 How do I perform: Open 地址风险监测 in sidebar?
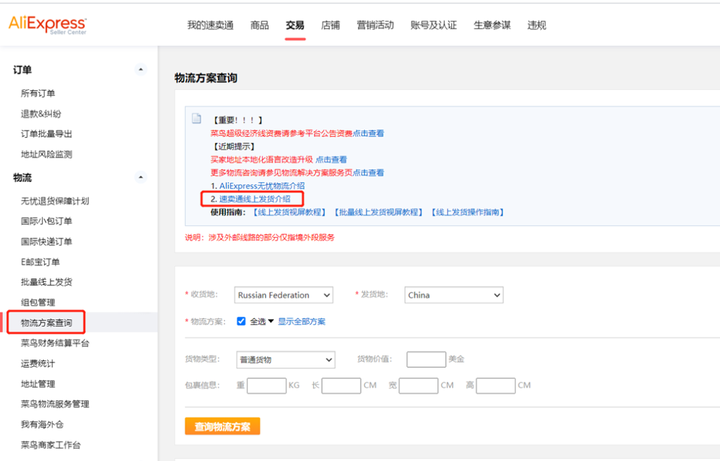(x=46, y=154)
